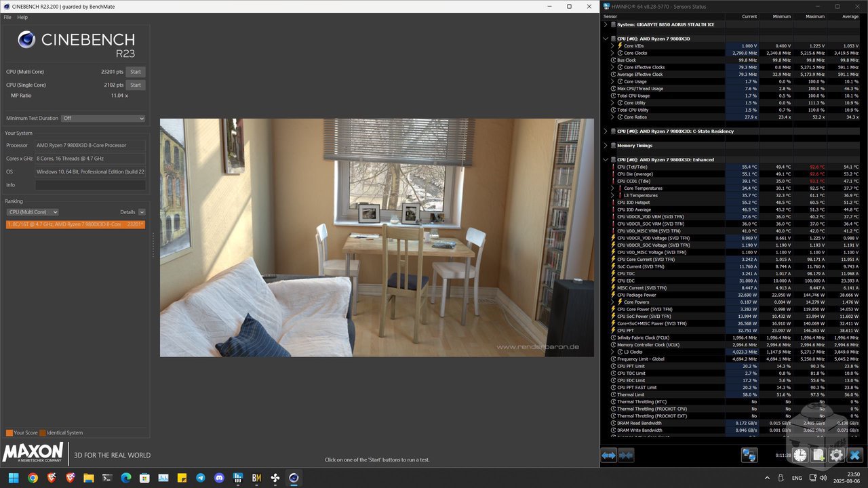Click the Maximum column header

tap(810, 16)
